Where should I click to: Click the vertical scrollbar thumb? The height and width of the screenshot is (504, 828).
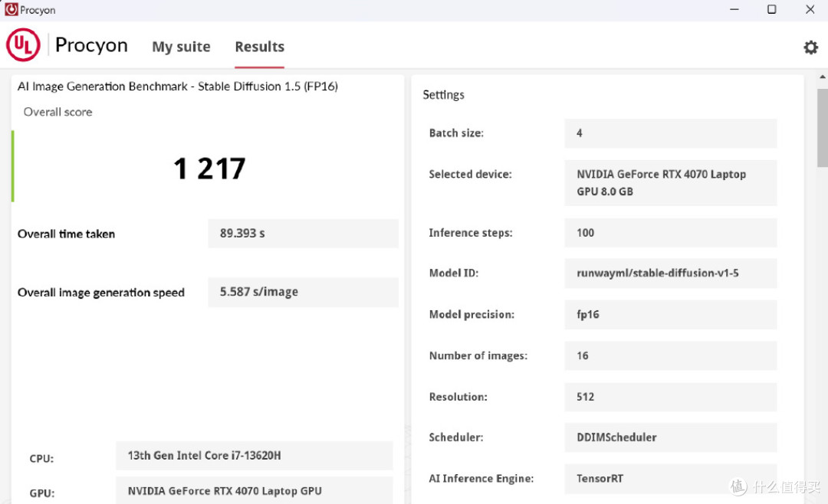[822, 126]
